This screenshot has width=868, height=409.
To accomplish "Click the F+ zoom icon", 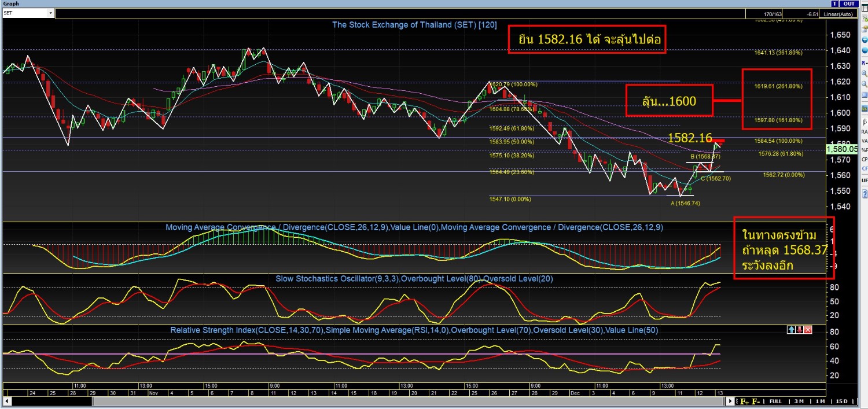I will tap(744, 401).
